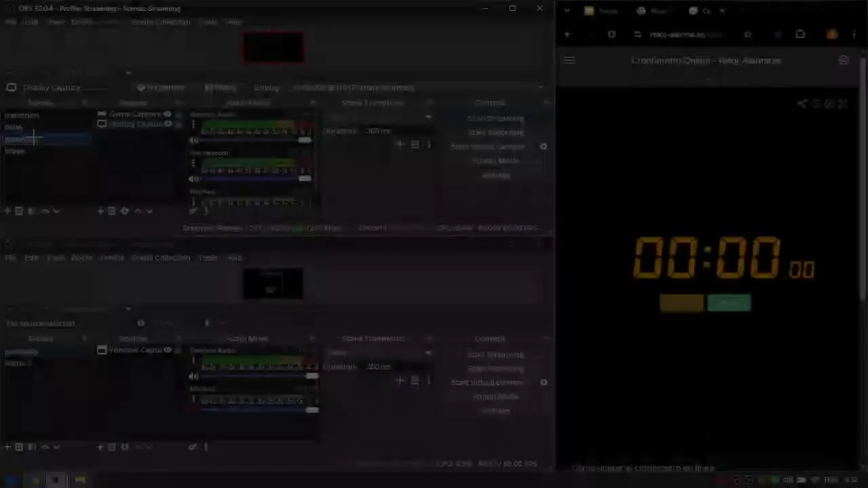
Task: Open virtual camera settings gear in upper OBS window
Action: tap(543, 146)
